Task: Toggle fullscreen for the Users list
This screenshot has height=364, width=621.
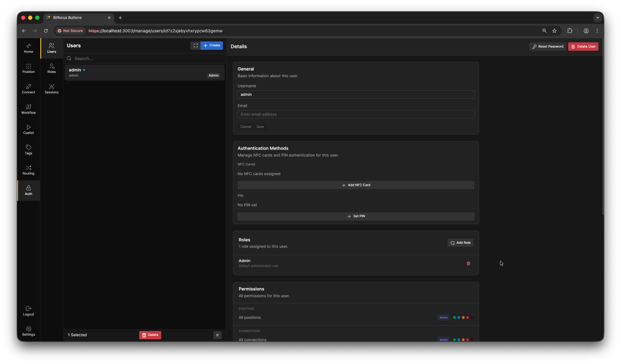Action: 196,45
